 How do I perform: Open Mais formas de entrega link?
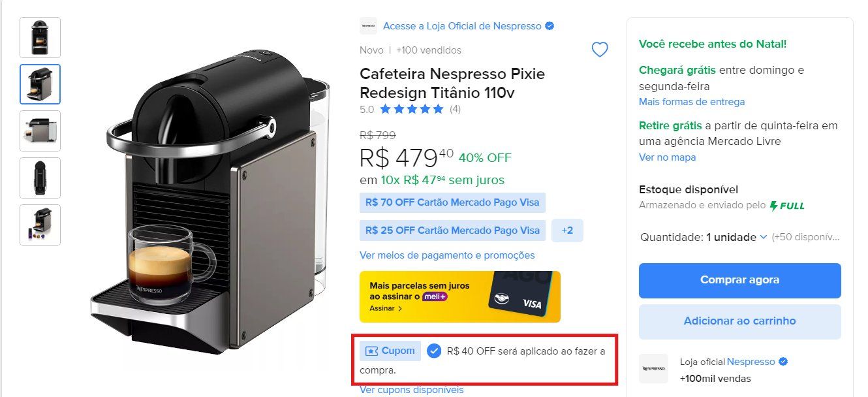(692, 102)
